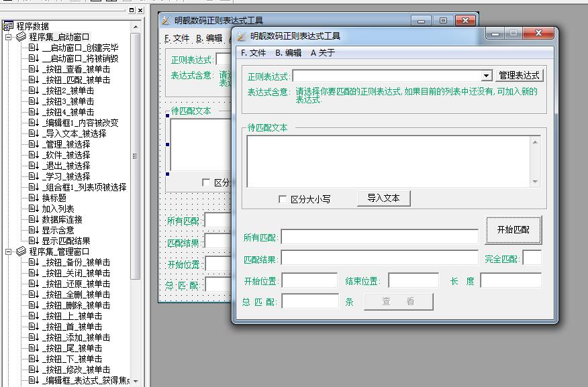Click the 完全匹配 input field
The image size is (588, 387).
(532, 258)
